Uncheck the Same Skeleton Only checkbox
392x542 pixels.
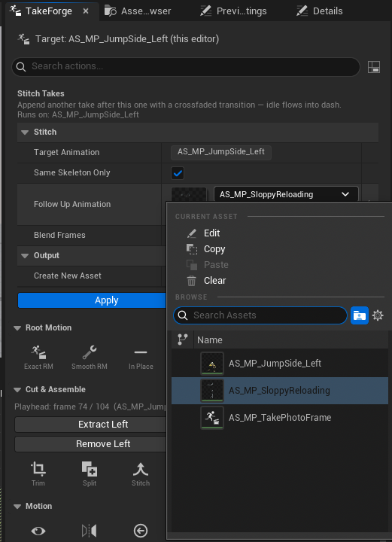[x=178, y=173]
